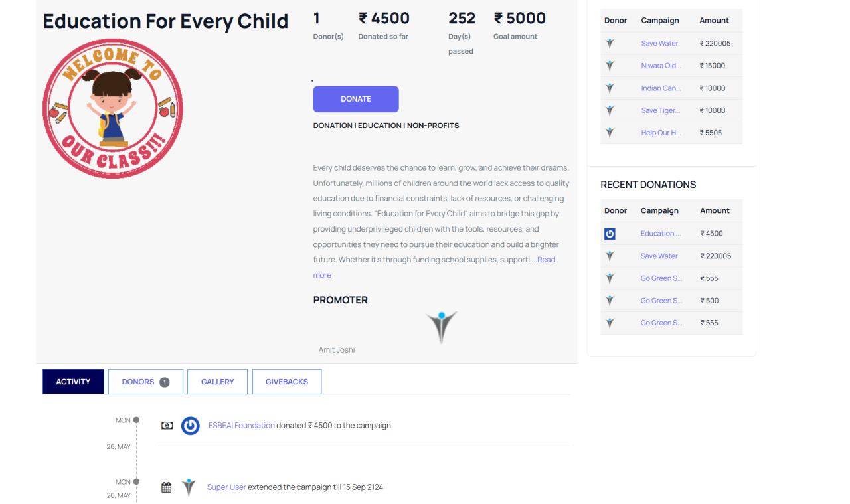Viewport: 850px width, 504px height.
Task: Open the Donors tab
Action: coord(138,382)
